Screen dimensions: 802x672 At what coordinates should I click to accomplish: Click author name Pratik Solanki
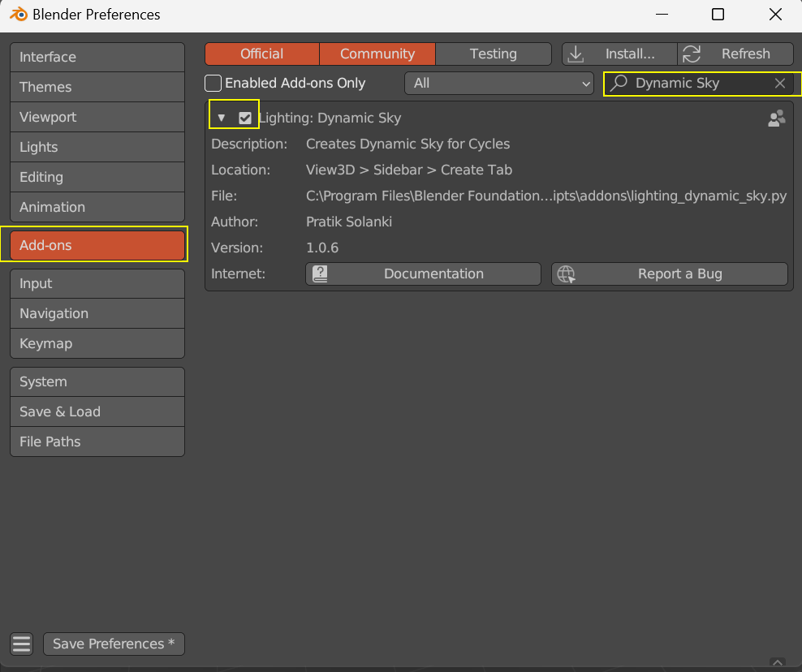(349, 222)
